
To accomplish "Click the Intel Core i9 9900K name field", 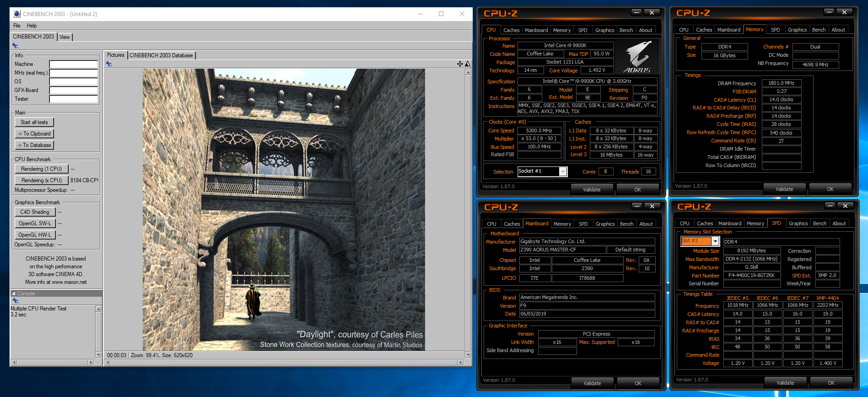I will pos(565,45).
